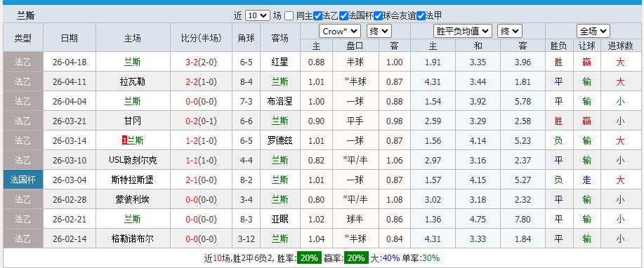Click the corner count 3-12
Image resolution: width=644 pixels, height=268 pixels.
pyautogui.click(x=246, y=239)
